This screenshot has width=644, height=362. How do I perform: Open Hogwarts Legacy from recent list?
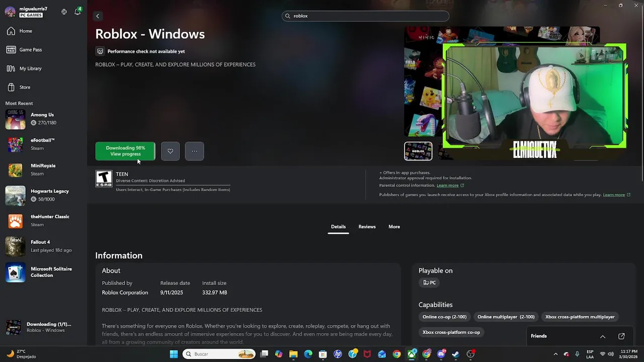[x=43, y=196]
